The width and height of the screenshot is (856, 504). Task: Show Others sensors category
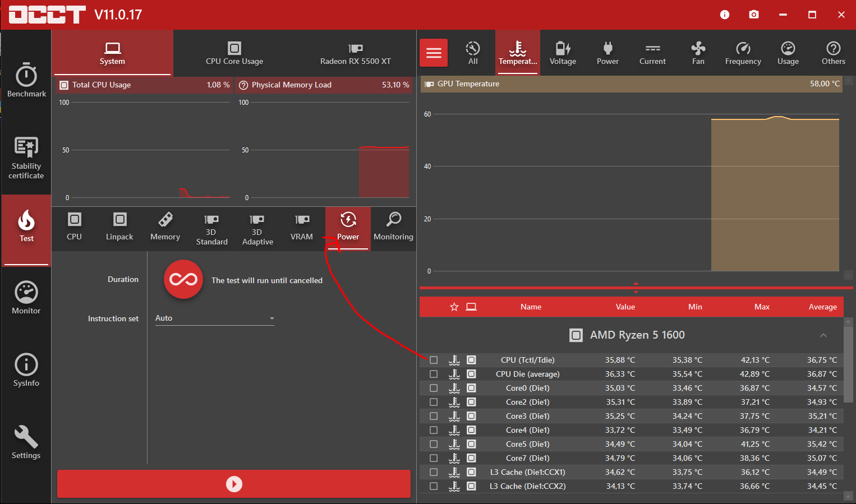[833, 53]
